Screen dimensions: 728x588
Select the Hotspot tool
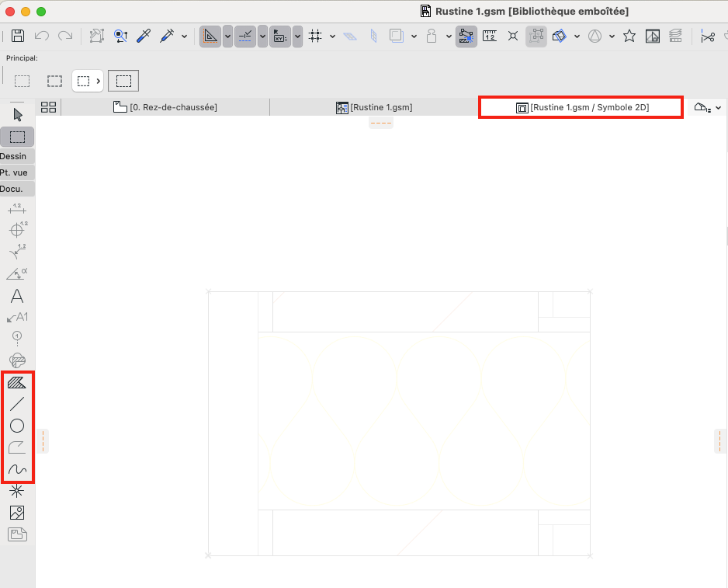pyautogui.click(x=17, y=491)
